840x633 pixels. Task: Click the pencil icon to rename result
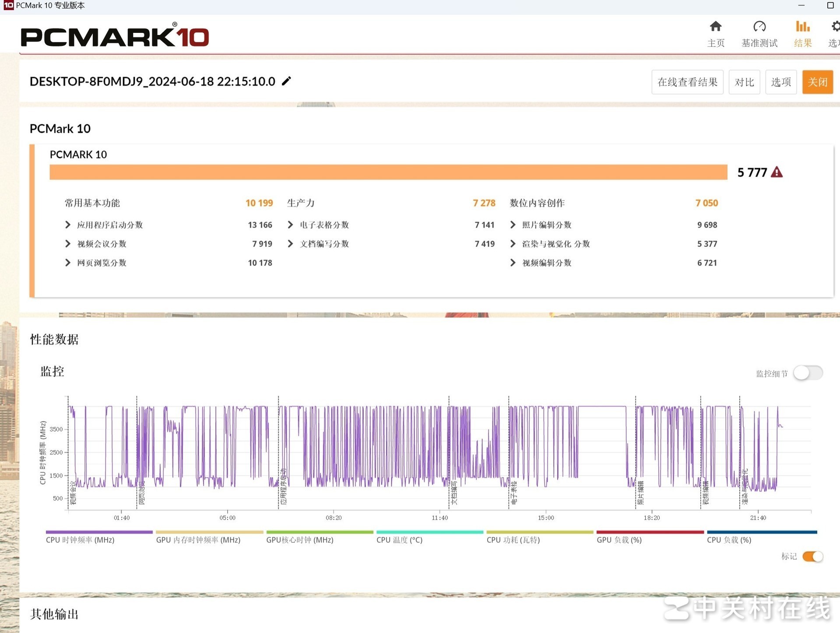point(286,81)
